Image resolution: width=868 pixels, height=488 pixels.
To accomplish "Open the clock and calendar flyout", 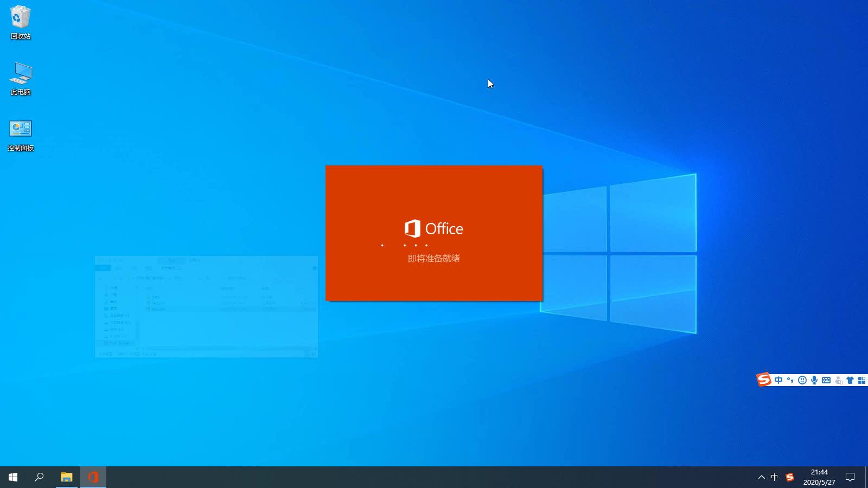I will click(819, 477).
